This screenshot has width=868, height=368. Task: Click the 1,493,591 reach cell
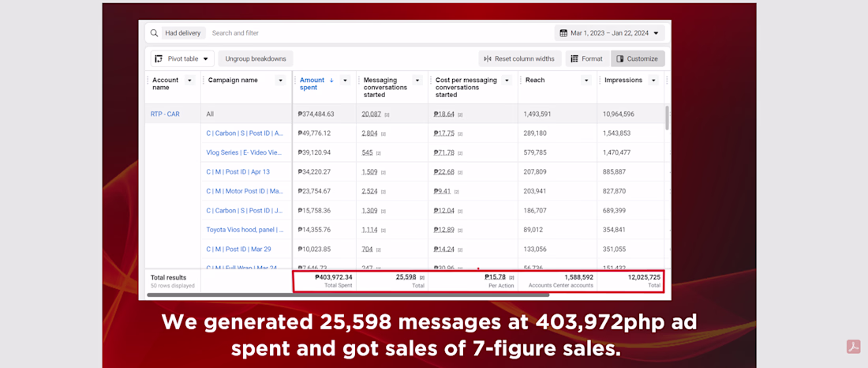click(x=537, y=115)
